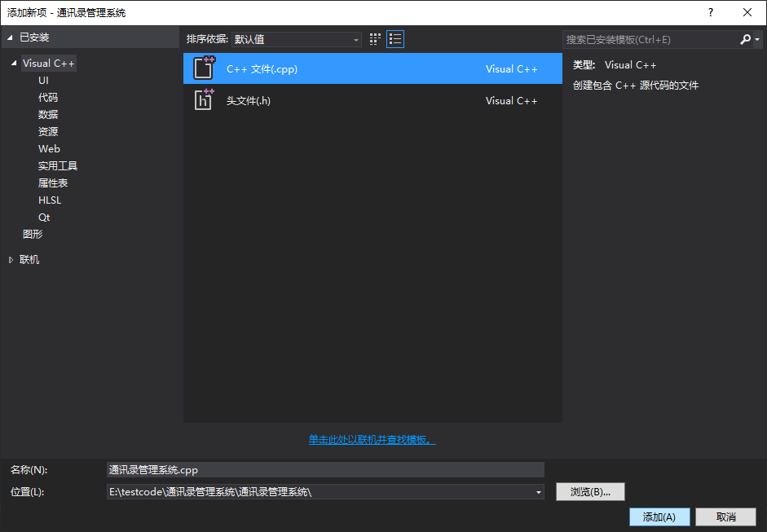The width and height of the screenshot is (767, 532).
Task: Click the '创建包含 C++ 源代码的文件' description
Action: pos(636,85)
